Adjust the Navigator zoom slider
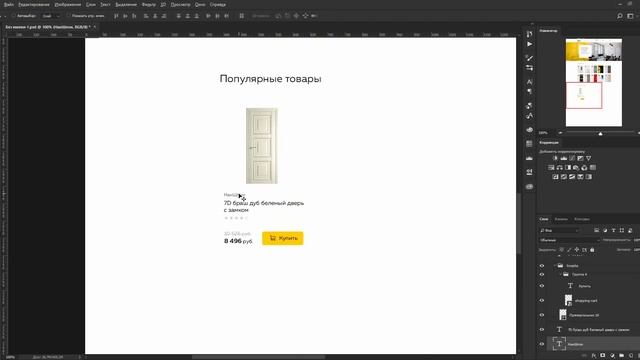Viewport: 640px width, 360px height. 600,133
